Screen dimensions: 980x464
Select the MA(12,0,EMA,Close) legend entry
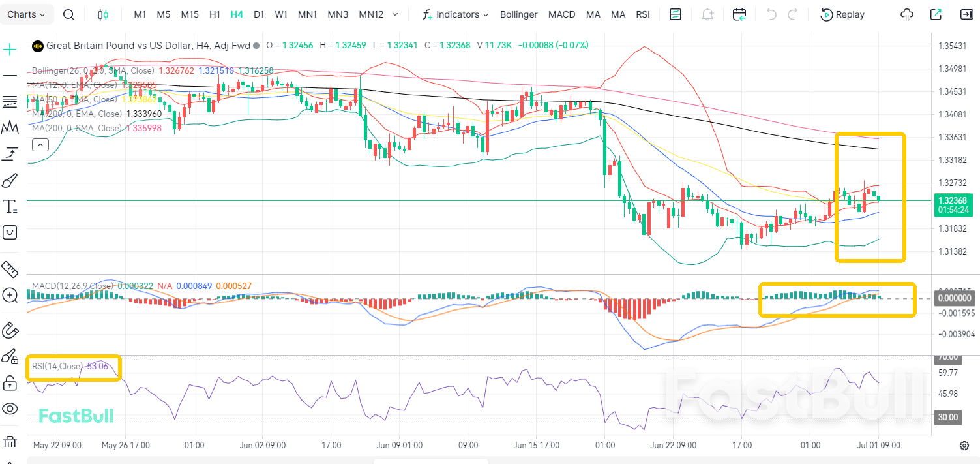pyautogui.click(x=75, y=85)
